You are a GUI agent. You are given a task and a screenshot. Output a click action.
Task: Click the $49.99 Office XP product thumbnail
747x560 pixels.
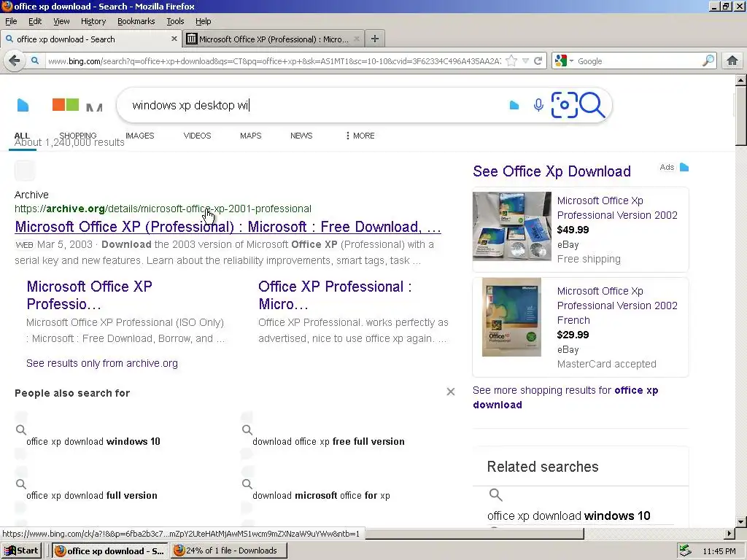pos(511,226)
